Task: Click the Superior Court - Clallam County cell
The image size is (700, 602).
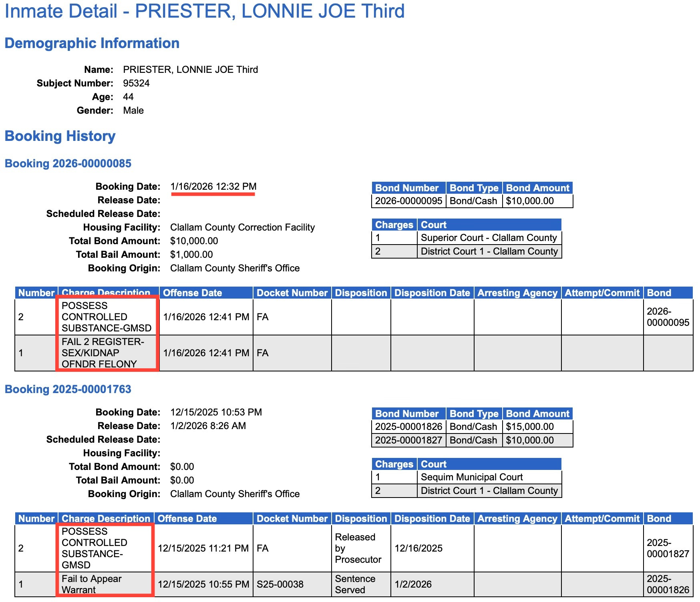Action: [x=489, y=238]
